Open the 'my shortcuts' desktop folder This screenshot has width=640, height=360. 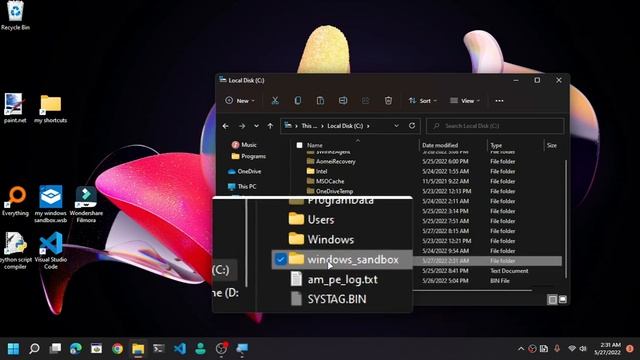(51, 109)
